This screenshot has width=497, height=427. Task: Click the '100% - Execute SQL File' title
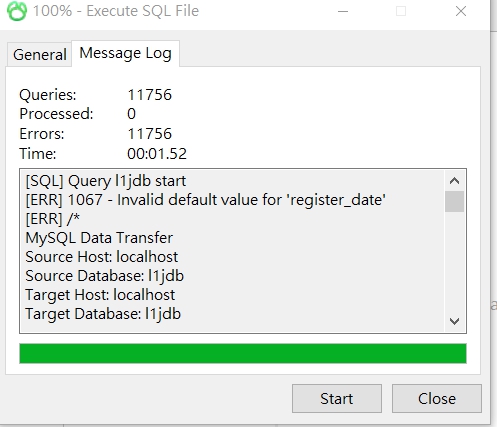pyautogui.click(x=116, y=11)
